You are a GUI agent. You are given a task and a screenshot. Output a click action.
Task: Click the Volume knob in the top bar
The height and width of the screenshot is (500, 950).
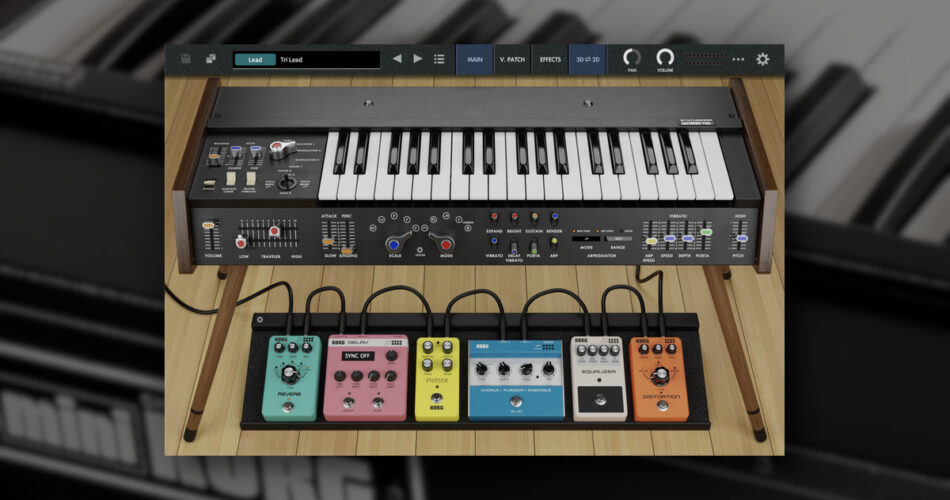tap(665, 58)
